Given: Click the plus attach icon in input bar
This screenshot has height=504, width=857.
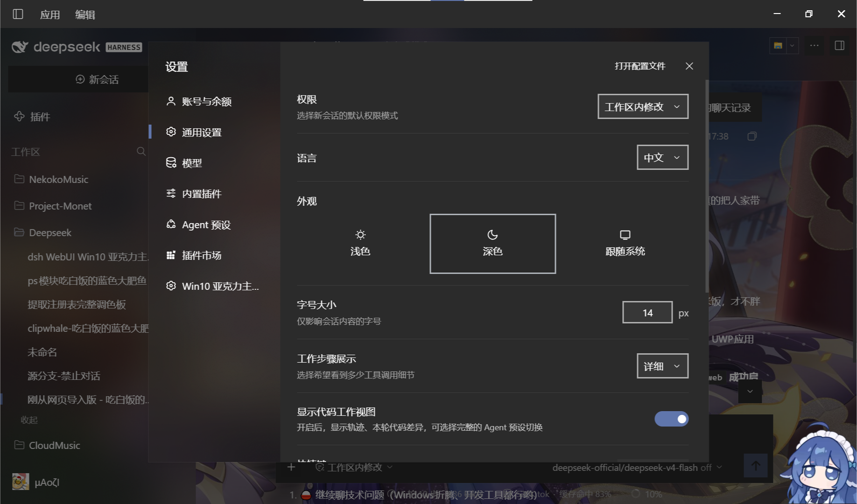Looking at the screenshot, I should (x=291, y=467).
